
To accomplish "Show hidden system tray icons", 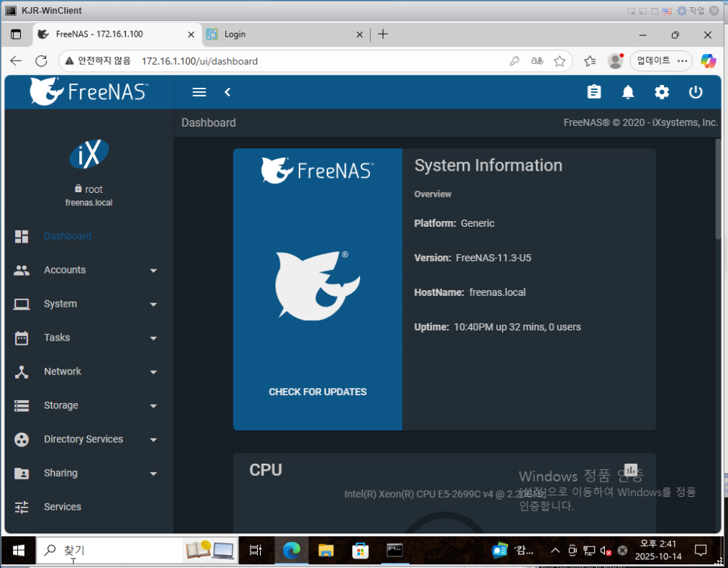I will pos(555,551).
